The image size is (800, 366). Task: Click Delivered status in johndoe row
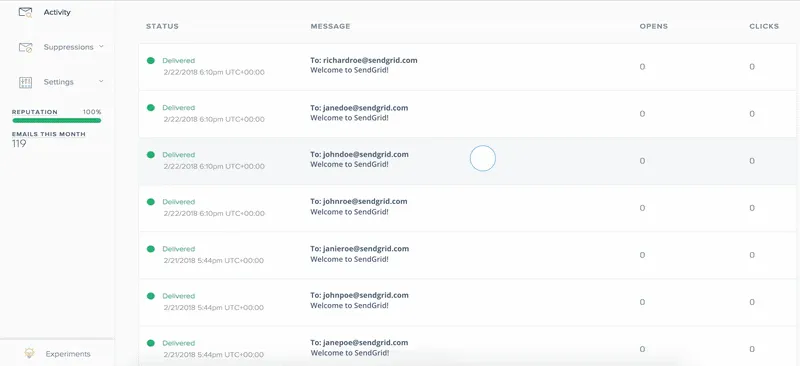179,155
